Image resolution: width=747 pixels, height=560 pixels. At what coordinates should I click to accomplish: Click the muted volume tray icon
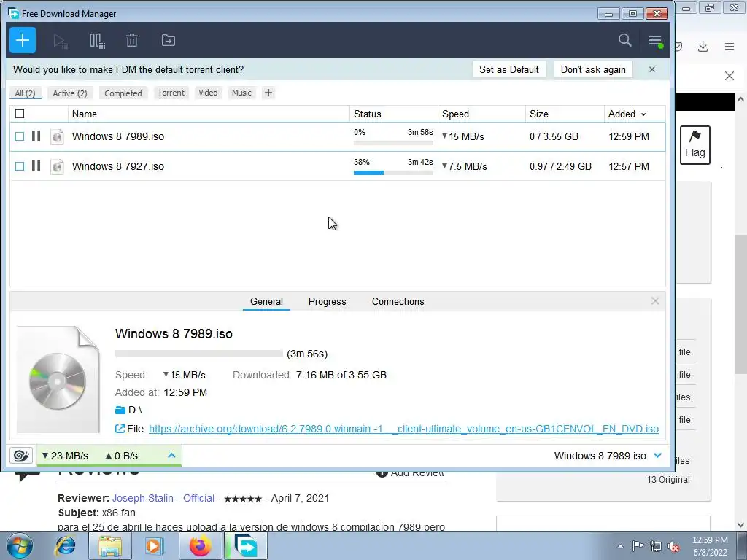(673, 546)
